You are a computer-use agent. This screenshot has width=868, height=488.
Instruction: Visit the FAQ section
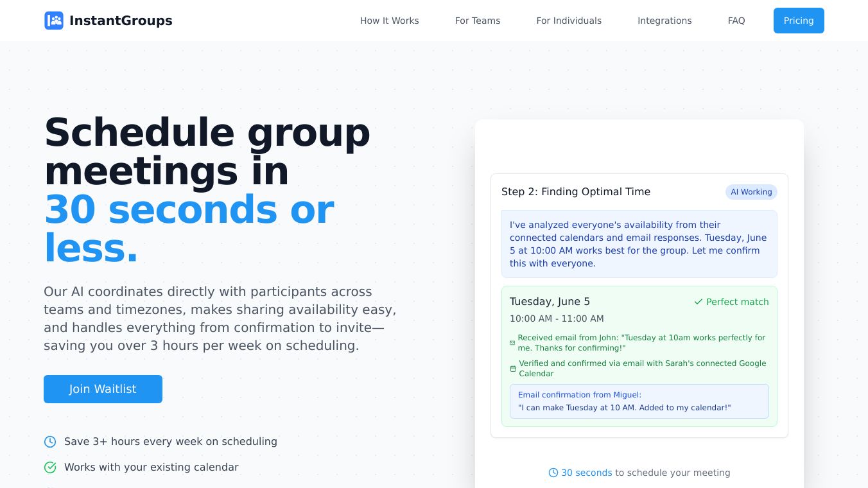736,21
